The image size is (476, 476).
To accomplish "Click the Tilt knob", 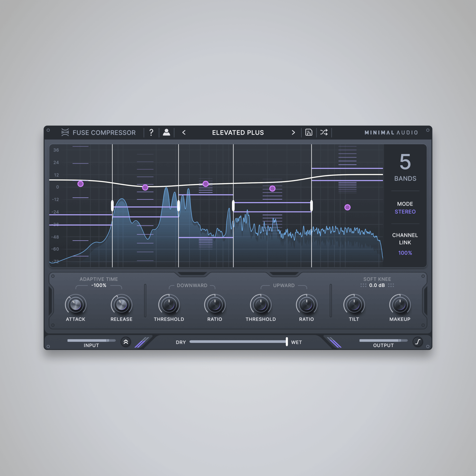I will (354, 305).
